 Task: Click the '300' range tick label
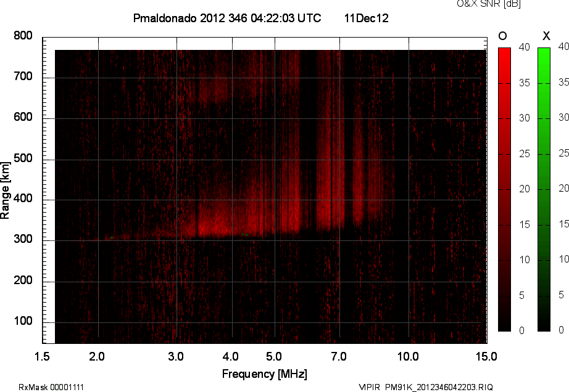tap(23, 239)
